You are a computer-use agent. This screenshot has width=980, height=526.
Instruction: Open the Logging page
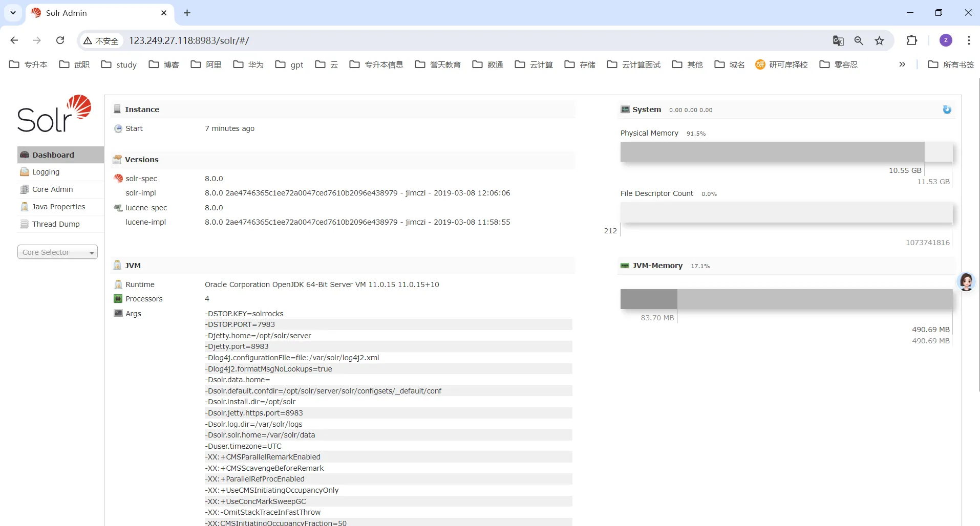tap(60, 172)
